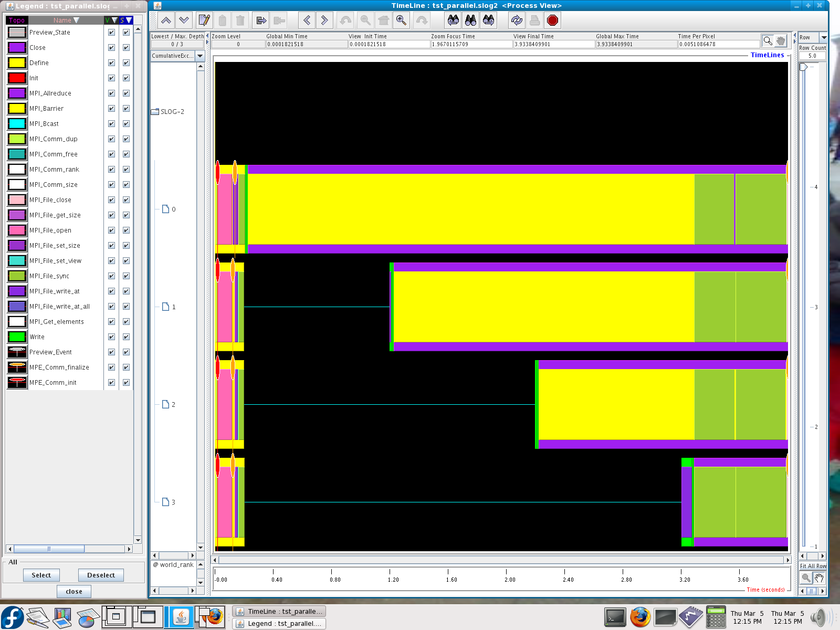840x630 pixels.
Task: Open the Row dropdown arrow
Action: click(x=823, y=37)
